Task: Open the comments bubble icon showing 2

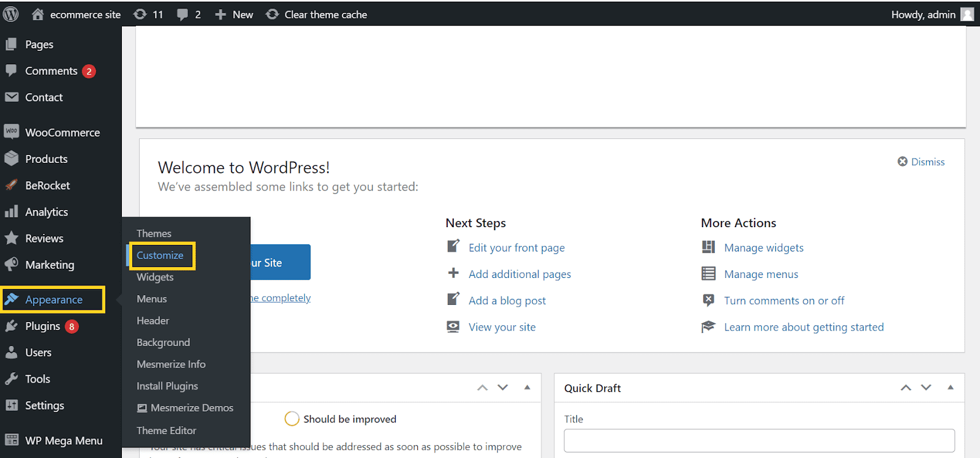Action: tap(189, 14)
